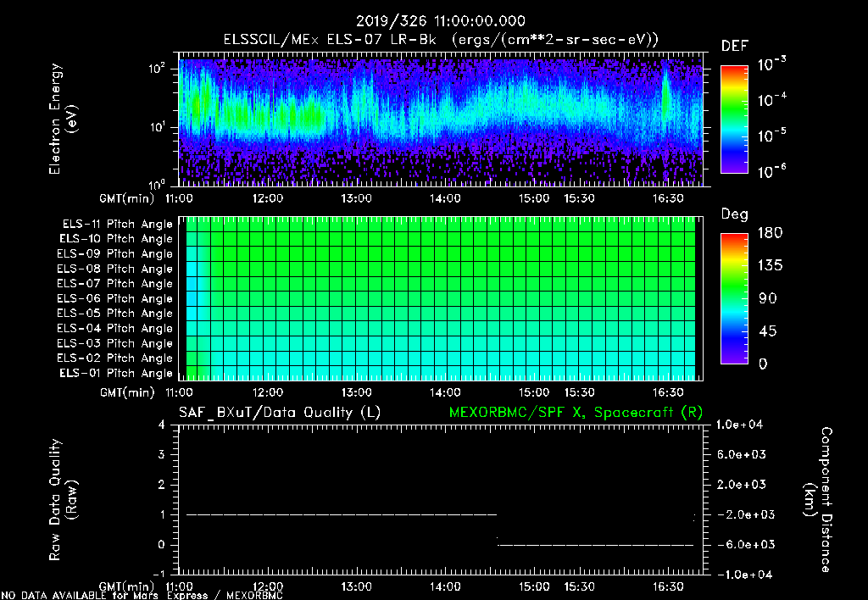Screen dimensions: 868x600
Task: Click the ELS-01 Pitch Angle row label
Action: click(116, 373)
